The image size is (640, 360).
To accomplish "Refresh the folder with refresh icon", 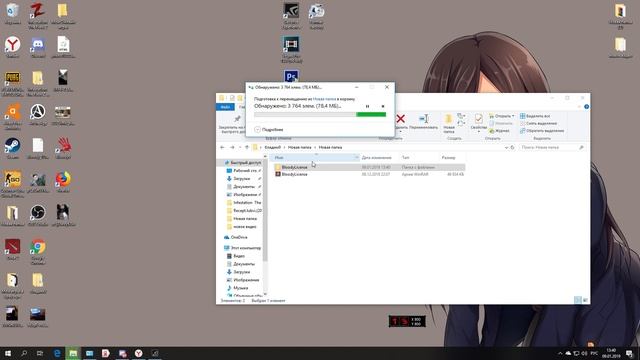I will [513, 147].
